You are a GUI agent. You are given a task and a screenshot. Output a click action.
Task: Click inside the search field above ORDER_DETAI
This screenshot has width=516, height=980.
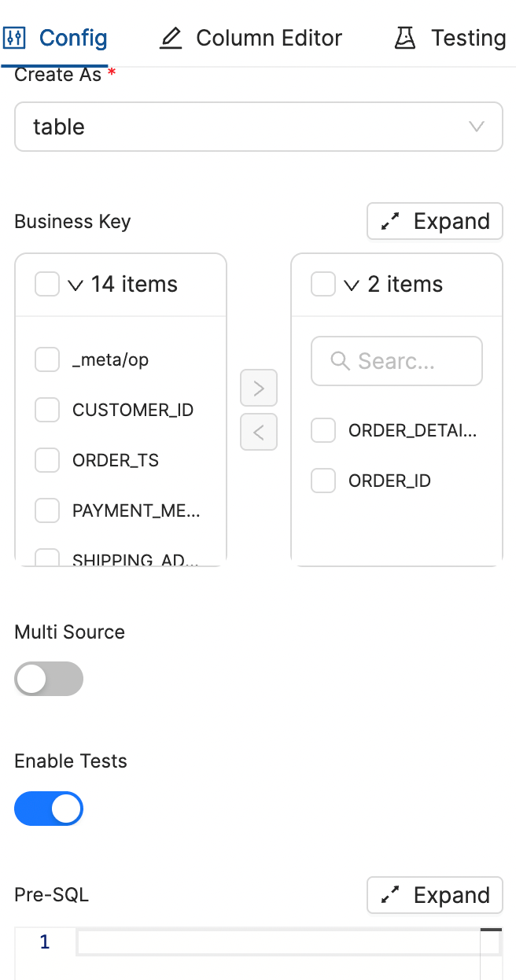tap(396, 360)
